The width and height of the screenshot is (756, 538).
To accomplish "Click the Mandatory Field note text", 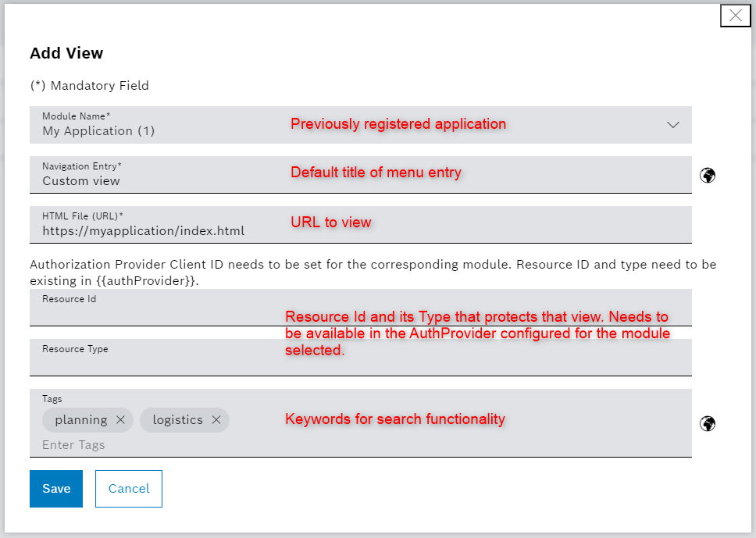I will [89, 85].
